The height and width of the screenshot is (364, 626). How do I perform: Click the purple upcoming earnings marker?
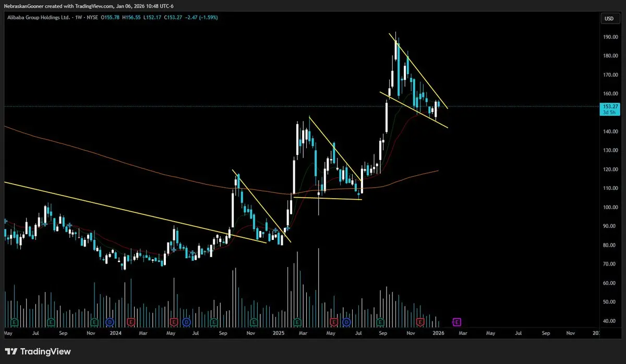point(457,322)
